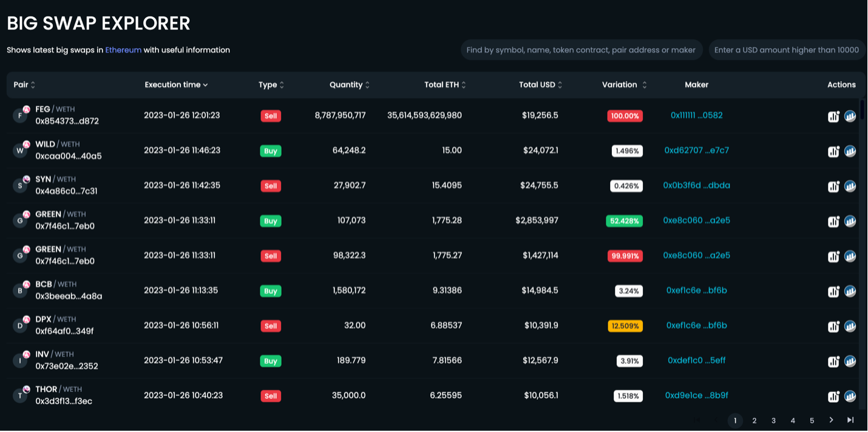This screenshot has height=432, width=868.
Task: Click the Sell badge in SYN row
Action: [x=271, y=186]
